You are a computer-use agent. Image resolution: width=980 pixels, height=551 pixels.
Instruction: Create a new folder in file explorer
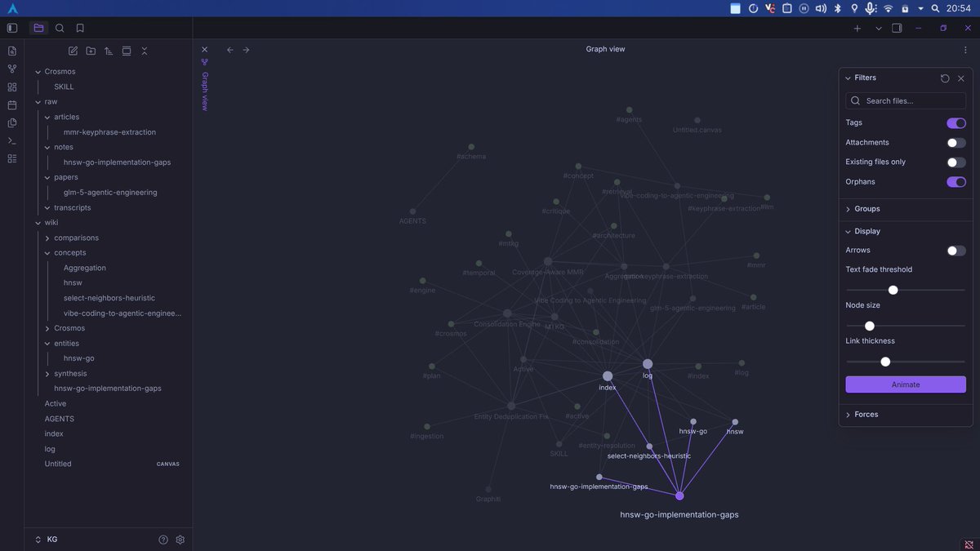coord(91,51)
